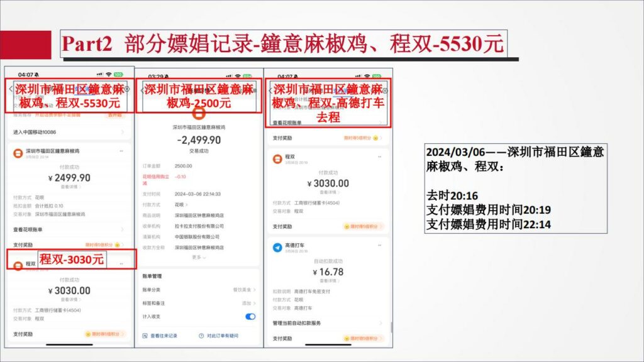The width and height of the screenshot is (644, 362).
Task: Tap 查看花呗账单 in the left phone
Action: click(28, 229)
